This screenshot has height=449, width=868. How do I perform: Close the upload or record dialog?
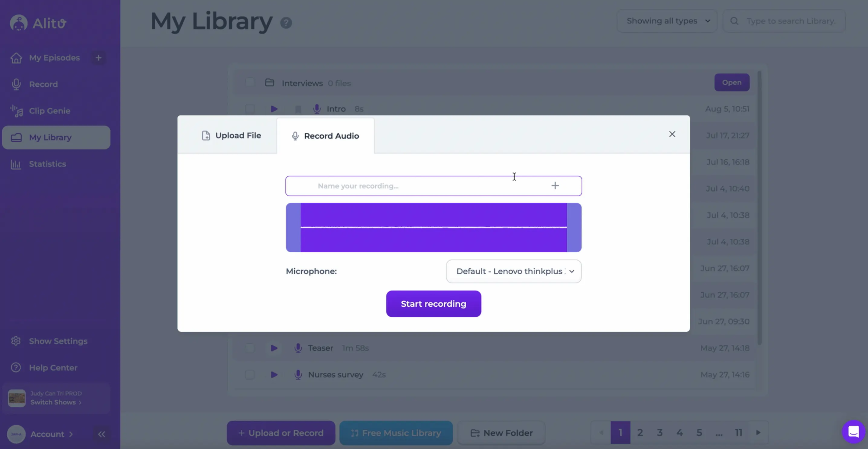tap(672, 134)
